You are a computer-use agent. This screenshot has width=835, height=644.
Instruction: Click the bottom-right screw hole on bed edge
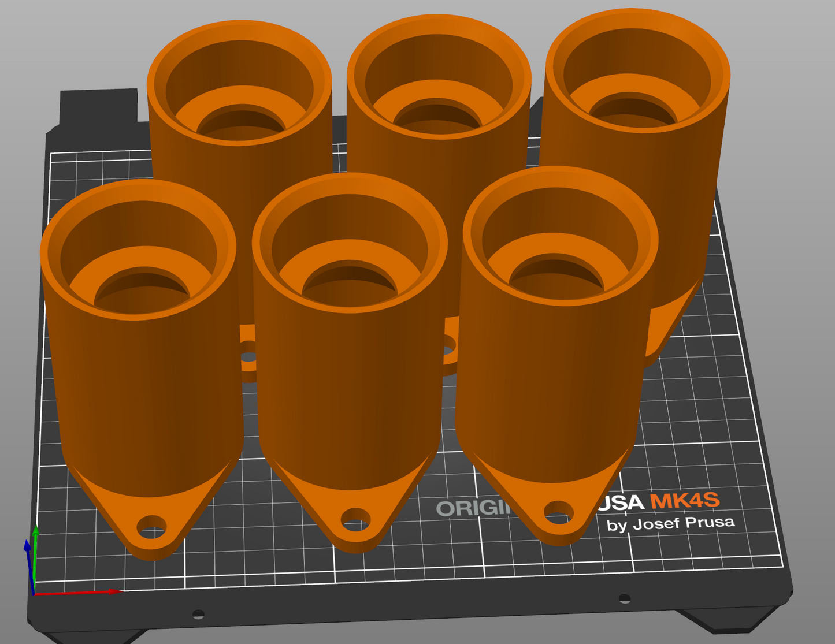point(624,598)
